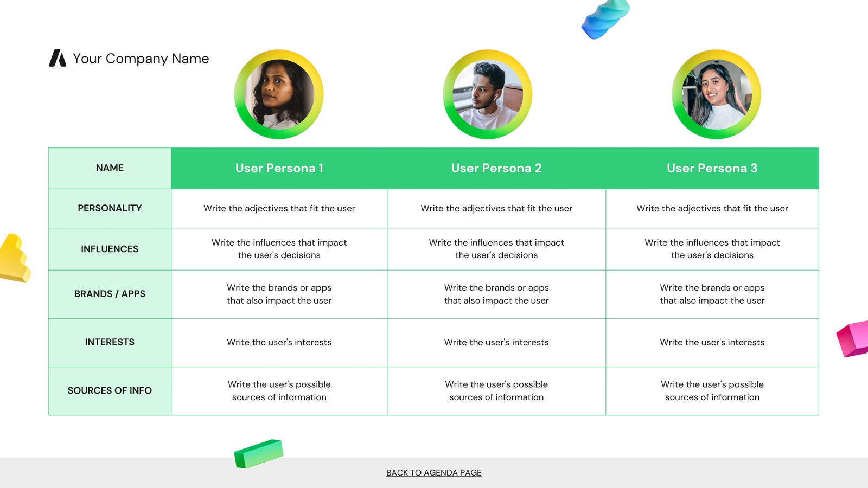Click User Persona 2 profile photo

(487, 94)
